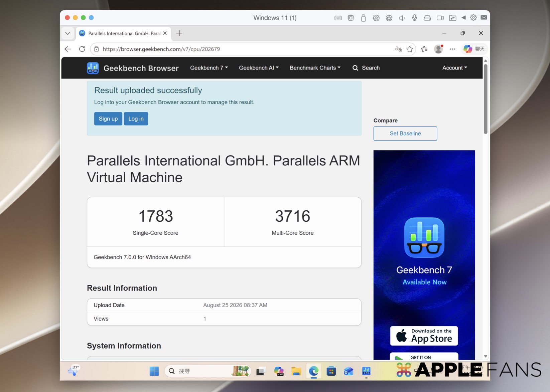This screenshot has height=392, width=550.
Task: Select the Parallels International GmbH tab
Action: pyautogui.click(x=124, y=33)
